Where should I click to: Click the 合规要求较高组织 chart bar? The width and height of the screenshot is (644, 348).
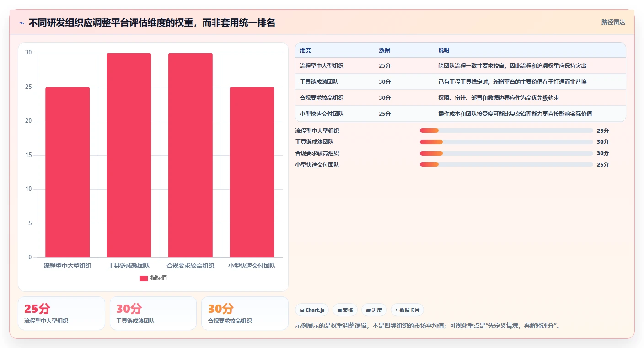190,155
